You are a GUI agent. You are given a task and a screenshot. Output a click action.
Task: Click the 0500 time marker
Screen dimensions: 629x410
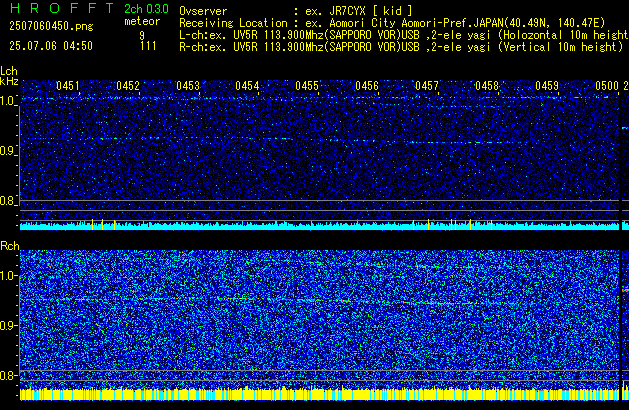click(607, 86)
